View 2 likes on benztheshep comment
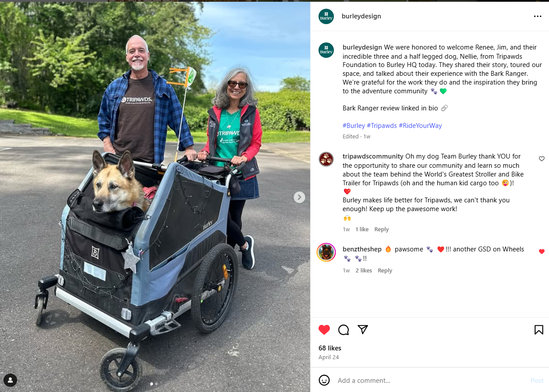549x392 pixels. coord(364,271)
